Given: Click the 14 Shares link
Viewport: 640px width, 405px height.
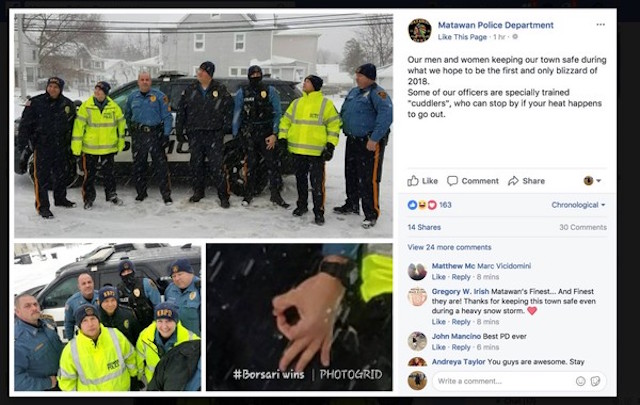Looking at the screenshot, I should [424, 227].
